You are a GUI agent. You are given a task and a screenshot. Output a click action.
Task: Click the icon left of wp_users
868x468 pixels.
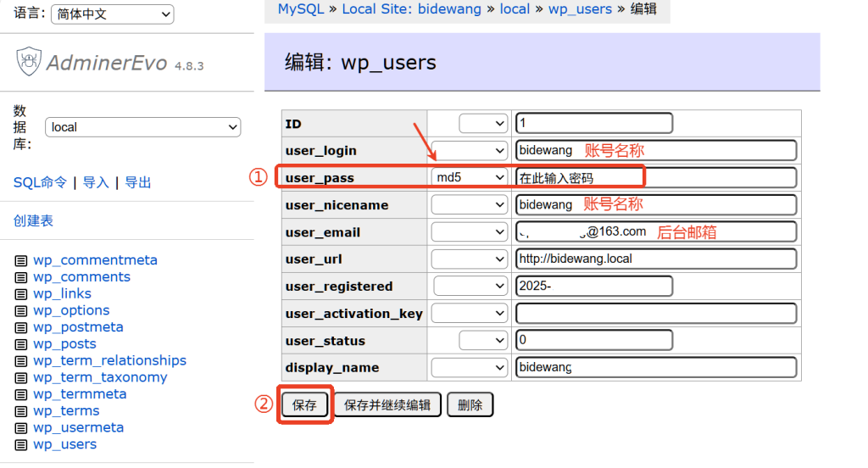[21, 445]
